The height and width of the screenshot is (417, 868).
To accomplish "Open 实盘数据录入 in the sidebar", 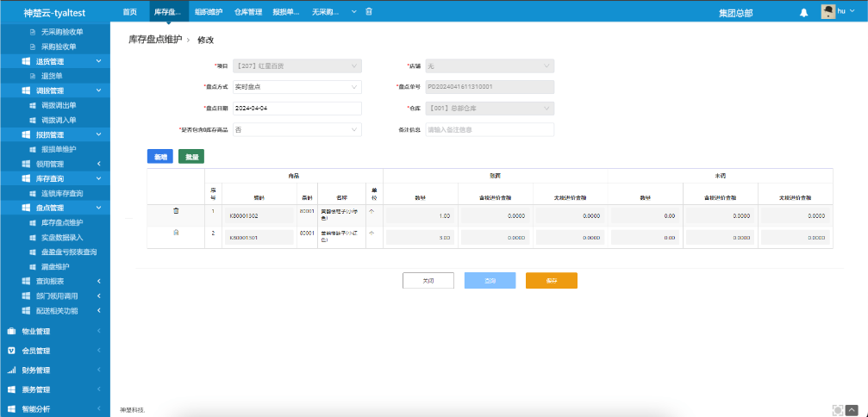I will (62, 237).
